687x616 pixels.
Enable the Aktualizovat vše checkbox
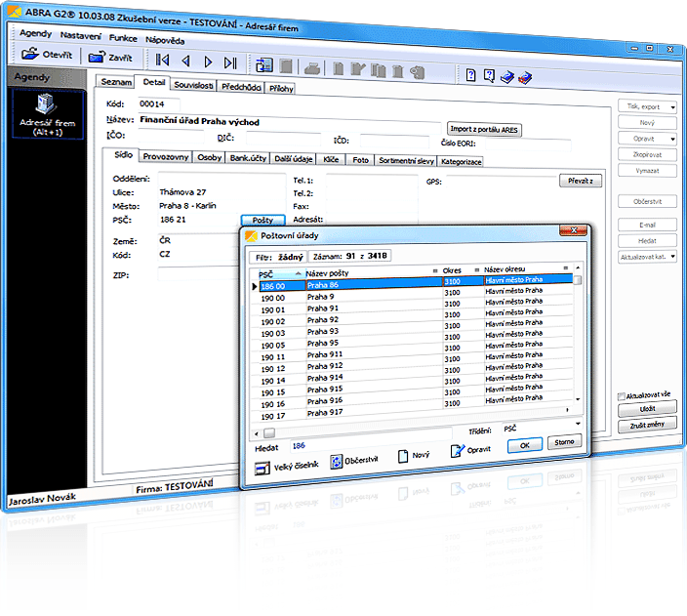(x=622, y=395)
